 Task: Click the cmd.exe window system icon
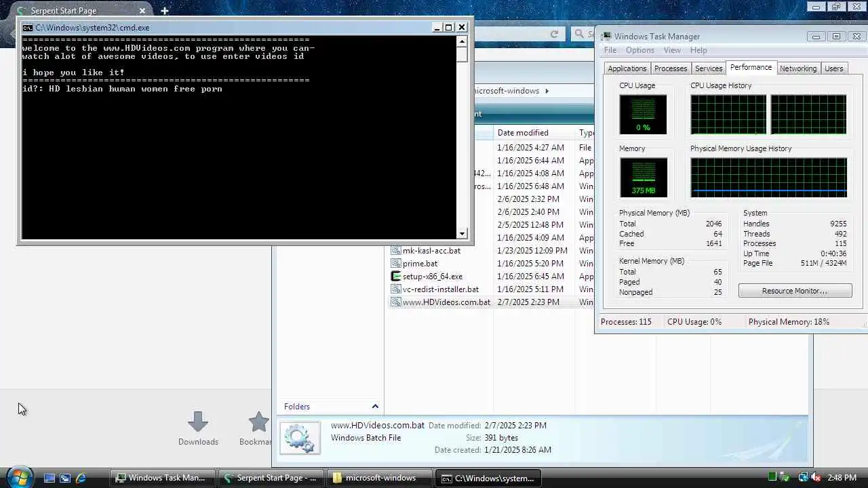(x=27, y=28)
